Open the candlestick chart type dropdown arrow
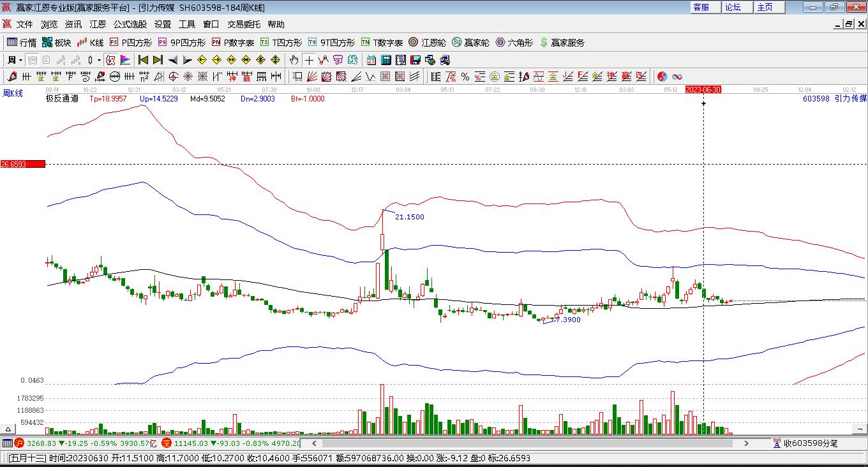The width and height of the screenshot is (868, 467). click(99, 61)
